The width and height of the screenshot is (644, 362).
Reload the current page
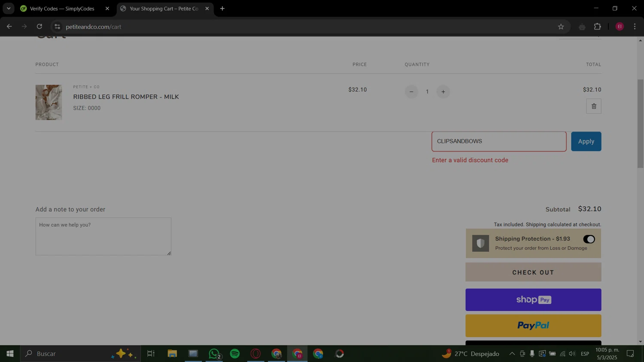click(x=39, y=27)
